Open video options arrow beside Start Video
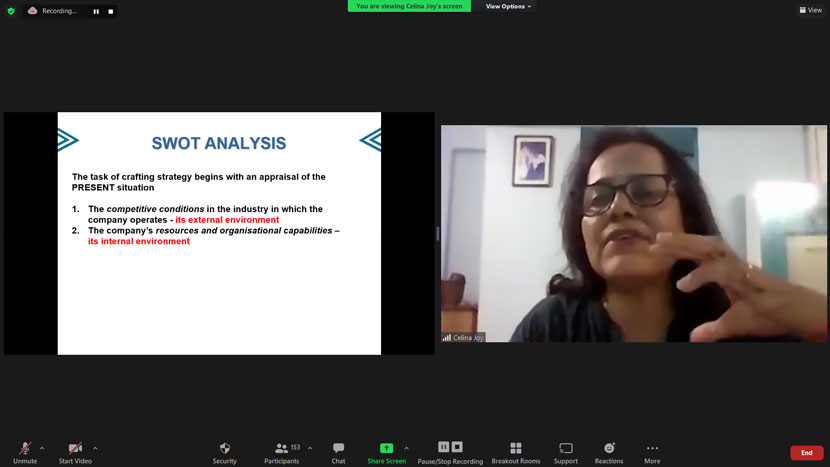Screen dimensions: 830x467 (95, 448)
